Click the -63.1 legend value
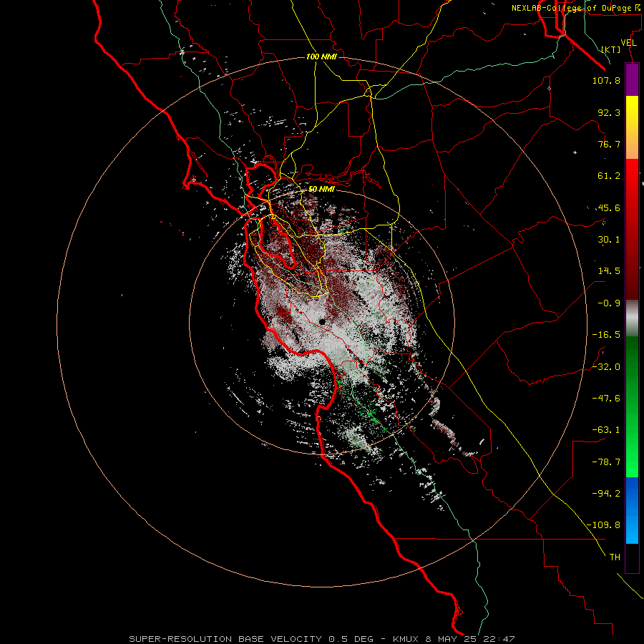Screen dimensions: 644x644 coord(606,430)
